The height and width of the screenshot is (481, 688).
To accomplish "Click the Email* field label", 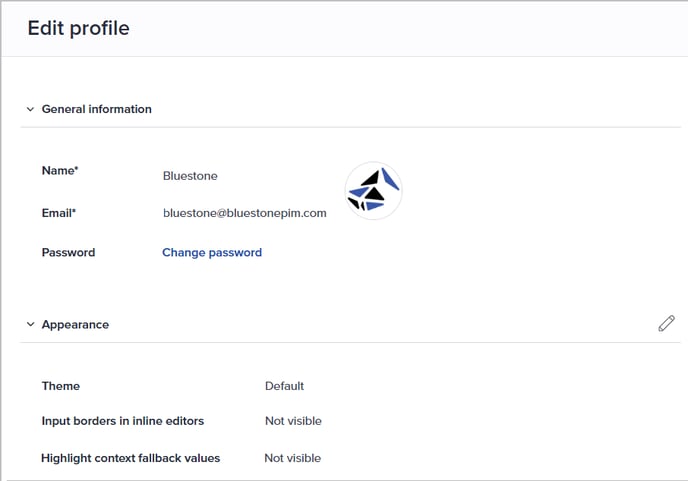I will point(59,213).
